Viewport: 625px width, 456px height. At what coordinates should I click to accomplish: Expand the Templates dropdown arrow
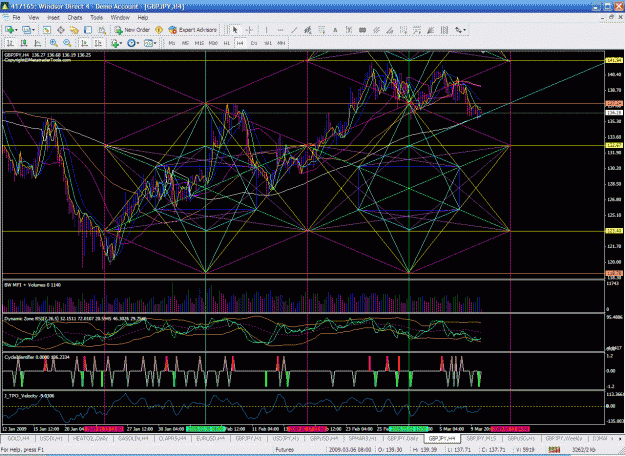click(x=155, y=43)
